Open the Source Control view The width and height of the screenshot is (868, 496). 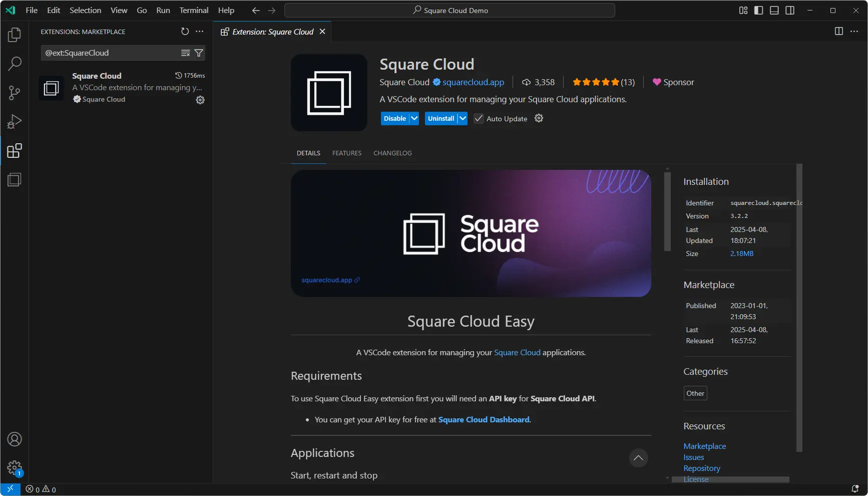(15, 93)
